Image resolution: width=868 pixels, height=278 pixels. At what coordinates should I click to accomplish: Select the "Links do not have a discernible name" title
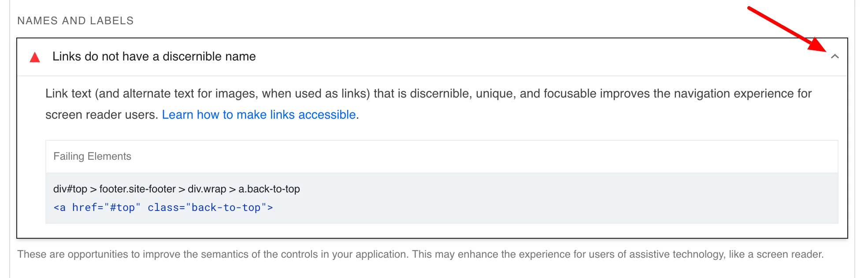tap(154, 56)
